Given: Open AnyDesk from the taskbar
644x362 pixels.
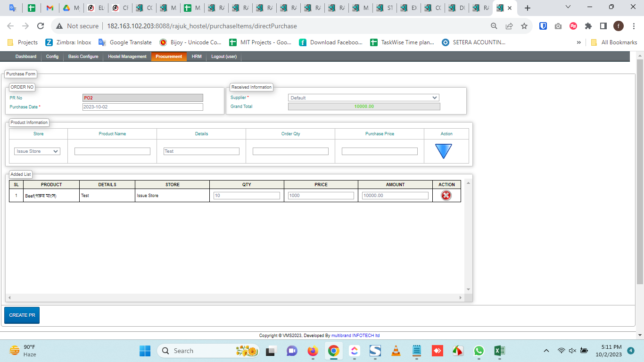Looking at the screenshot, I should point(438,351).
